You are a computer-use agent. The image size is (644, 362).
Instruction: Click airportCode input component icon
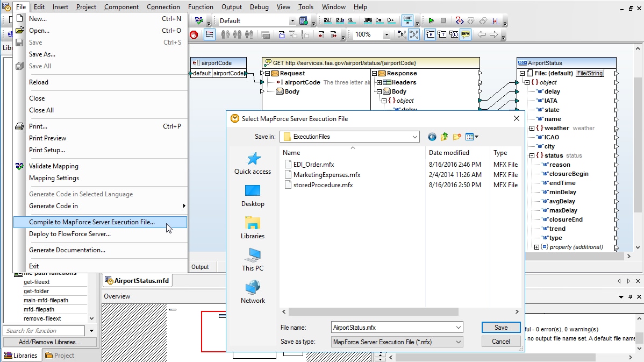click(196, 63)
